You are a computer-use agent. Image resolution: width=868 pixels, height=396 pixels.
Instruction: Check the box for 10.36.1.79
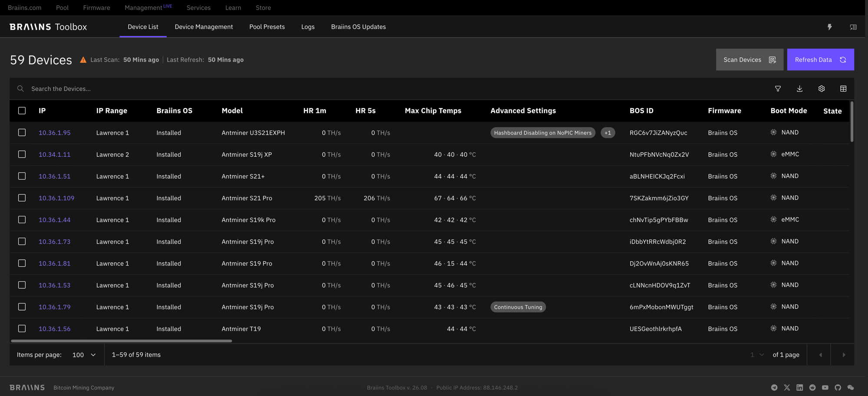(22, 307)
